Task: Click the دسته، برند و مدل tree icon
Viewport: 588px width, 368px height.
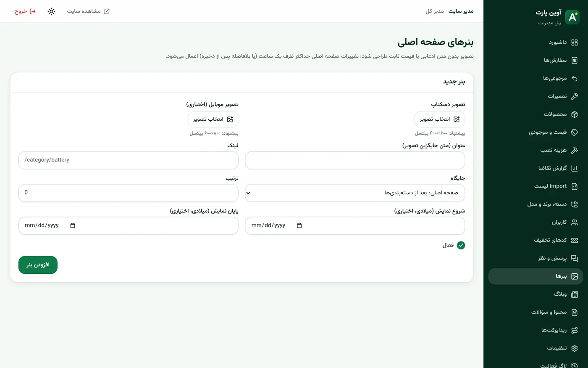Action: [575, 204]
